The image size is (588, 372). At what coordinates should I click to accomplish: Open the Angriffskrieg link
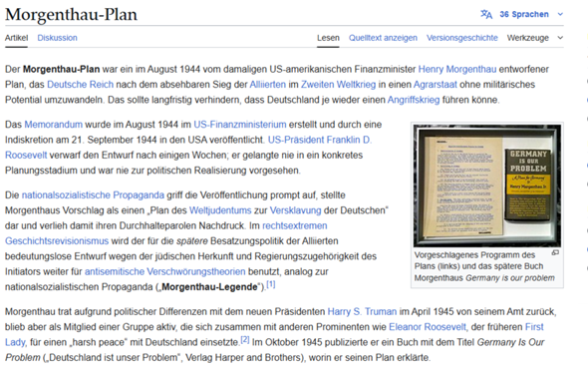pos(414,100)
